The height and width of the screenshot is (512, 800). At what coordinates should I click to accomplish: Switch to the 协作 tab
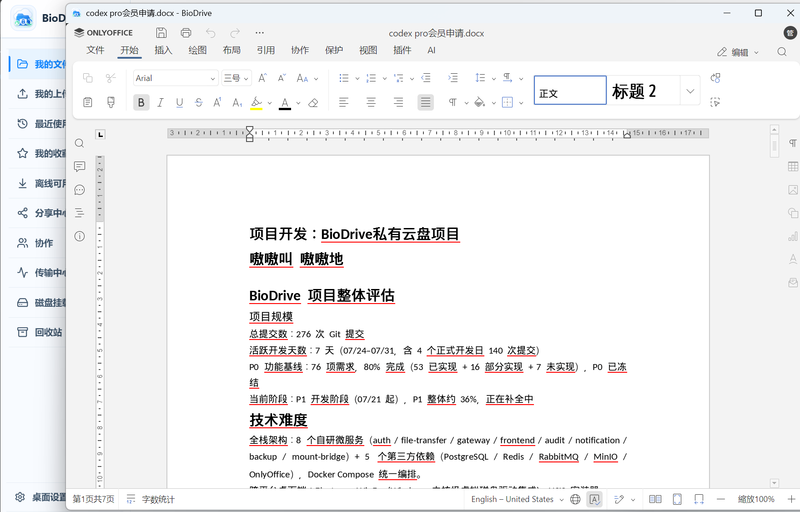pos(300,50)
